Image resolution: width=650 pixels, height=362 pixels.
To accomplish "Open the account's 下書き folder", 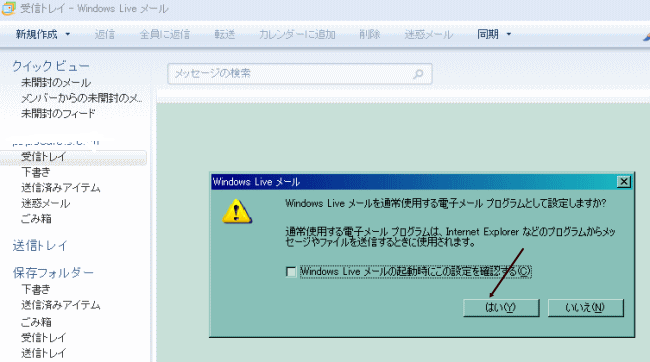I will (x=36, y=172).
